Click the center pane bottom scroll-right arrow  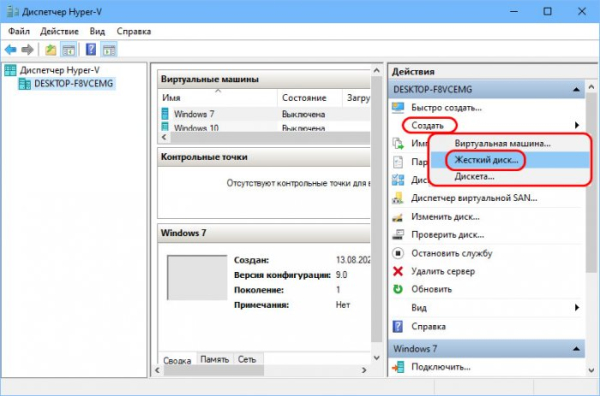pyautogui.click(x=364, y=370)
